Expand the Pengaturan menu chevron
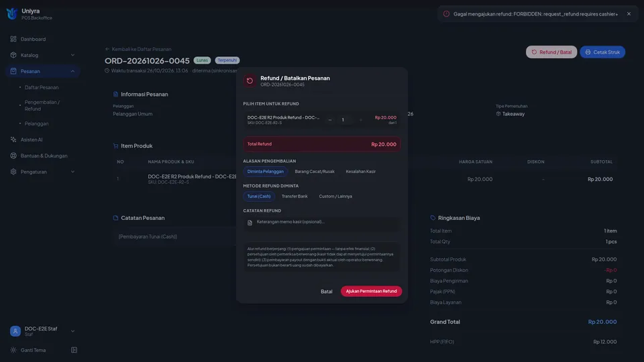The height and width of the screenshot is (362, 644). [72, 172]
